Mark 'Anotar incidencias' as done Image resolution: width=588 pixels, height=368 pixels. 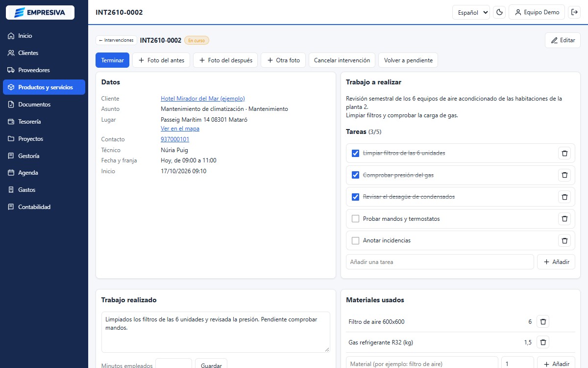(x=356, y=240)
